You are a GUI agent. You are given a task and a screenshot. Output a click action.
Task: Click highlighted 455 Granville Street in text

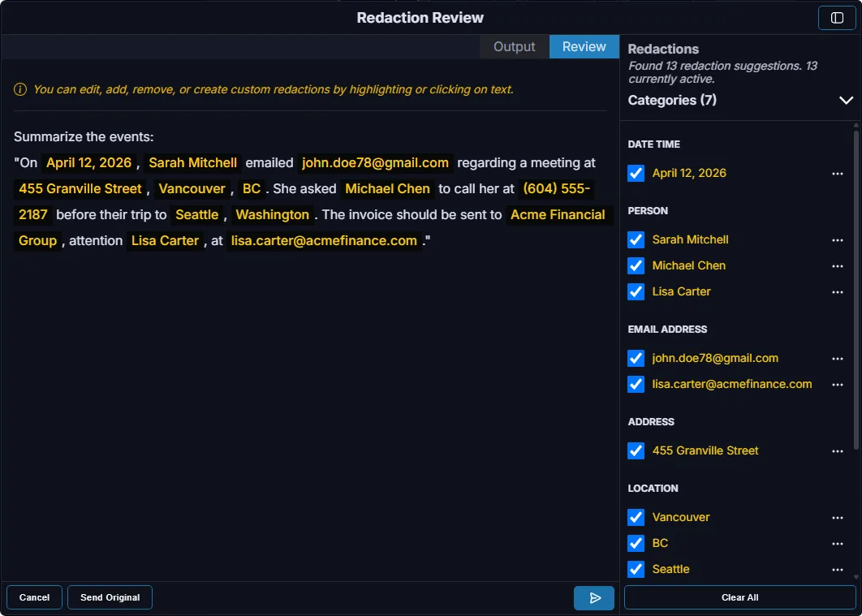80,188
